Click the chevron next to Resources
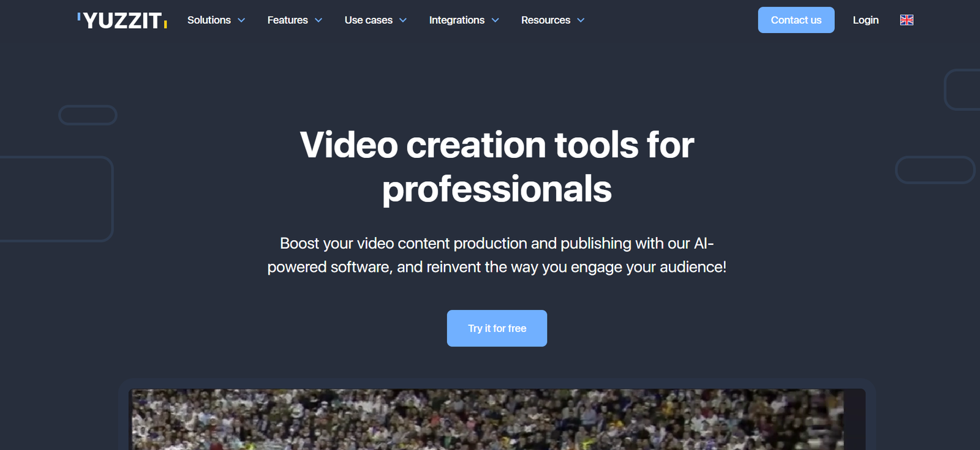980x450 pixels. (581, 20)
